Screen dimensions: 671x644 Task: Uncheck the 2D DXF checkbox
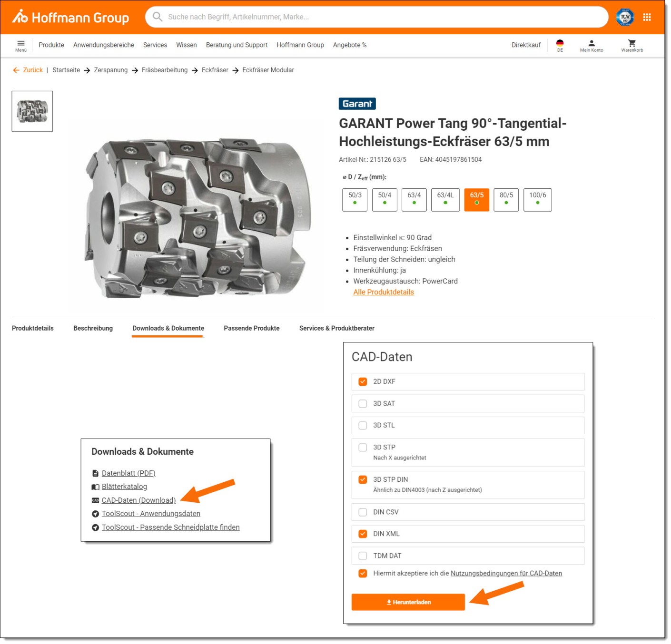pos(363,381)
